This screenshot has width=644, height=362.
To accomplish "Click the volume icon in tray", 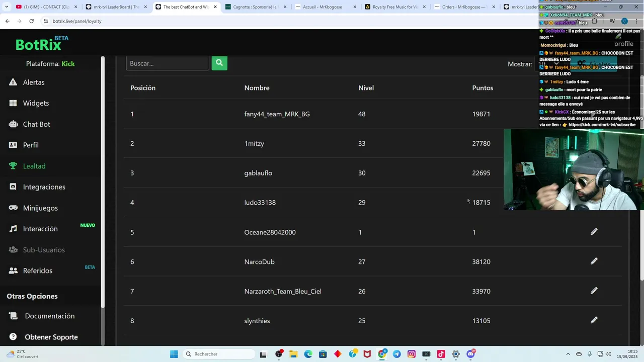I will tap(608, 354).
